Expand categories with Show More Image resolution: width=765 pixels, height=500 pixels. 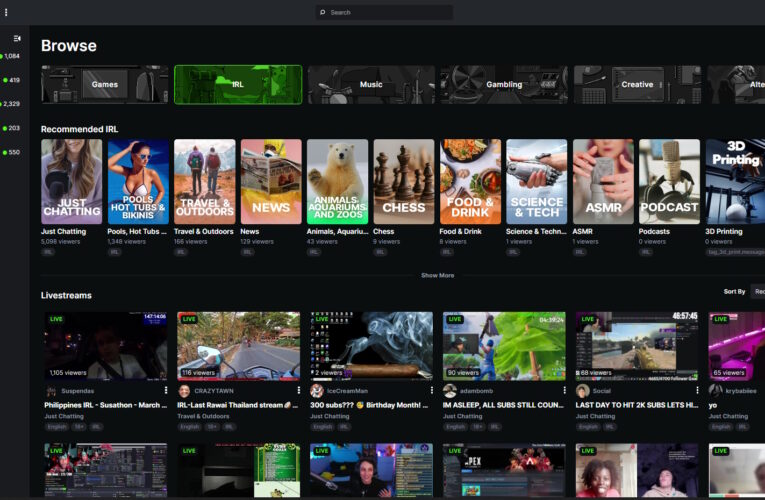(x=437, y=275)
